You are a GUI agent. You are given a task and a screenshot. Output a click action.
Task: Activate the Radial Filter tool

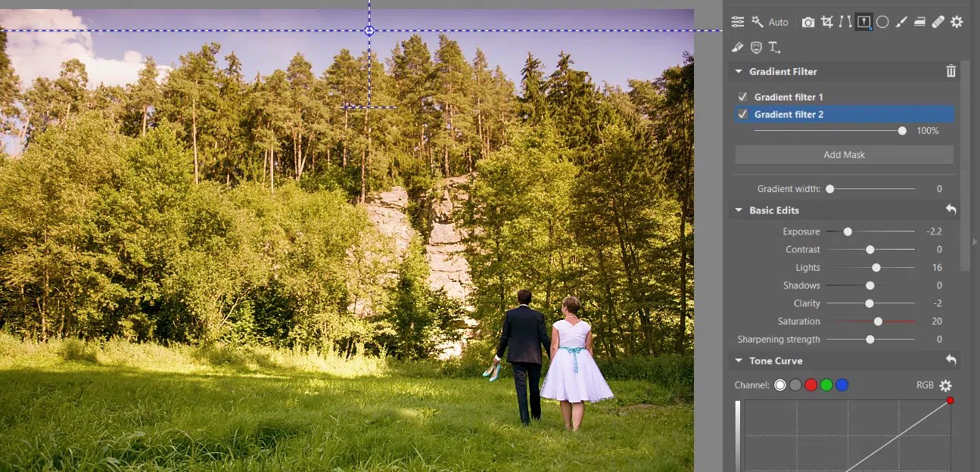tap(882, 21)
